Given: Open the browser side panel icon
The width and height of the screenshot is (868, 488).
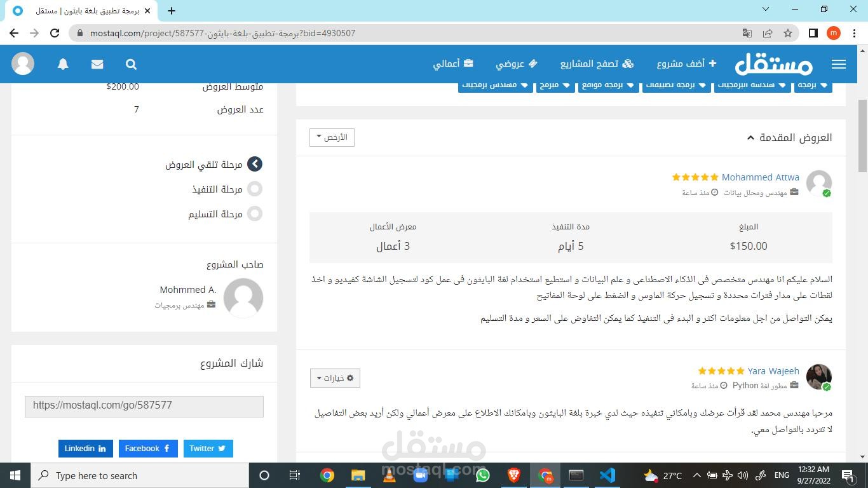Looking at the screenshot, I should pos(813,33).
